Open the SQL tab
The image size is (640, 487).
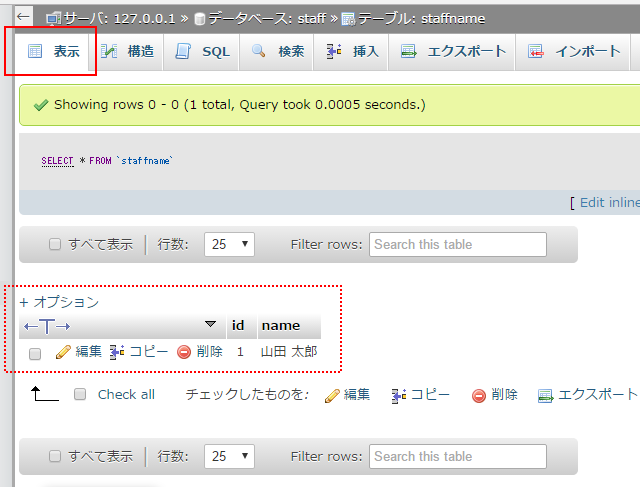pyautogui.click(x=202, y=51)
